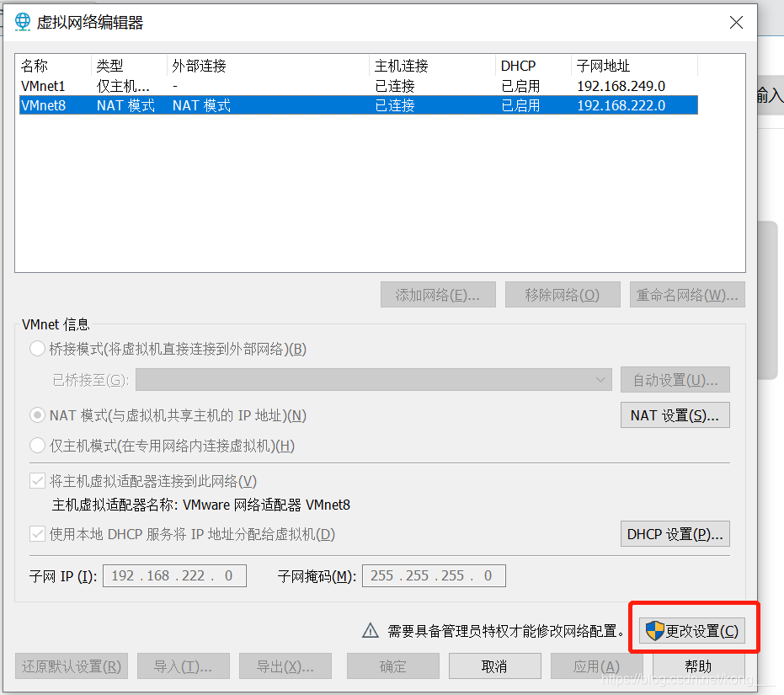Click the 应用(A) button
The height and width of the screenshot is (695, 784).
(x=596, y=666)
